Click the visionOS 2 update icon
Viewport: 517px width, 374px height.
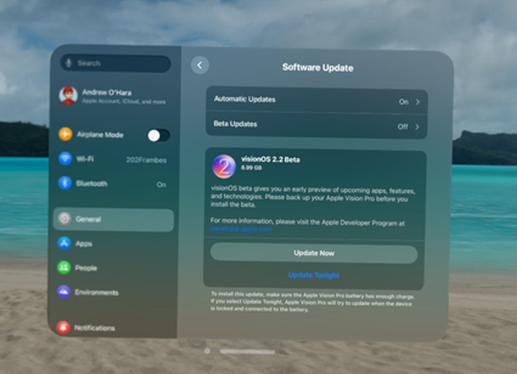224,166
